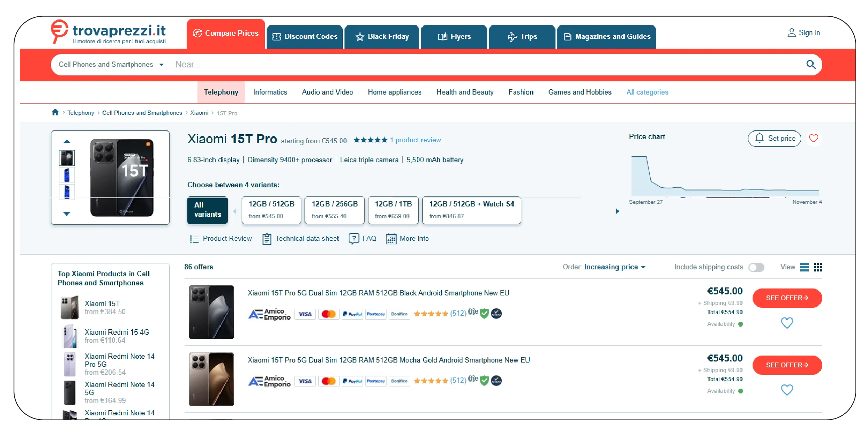
Task: Favorite the Black smartphone offer heart
Action: [x=787, y=323]
